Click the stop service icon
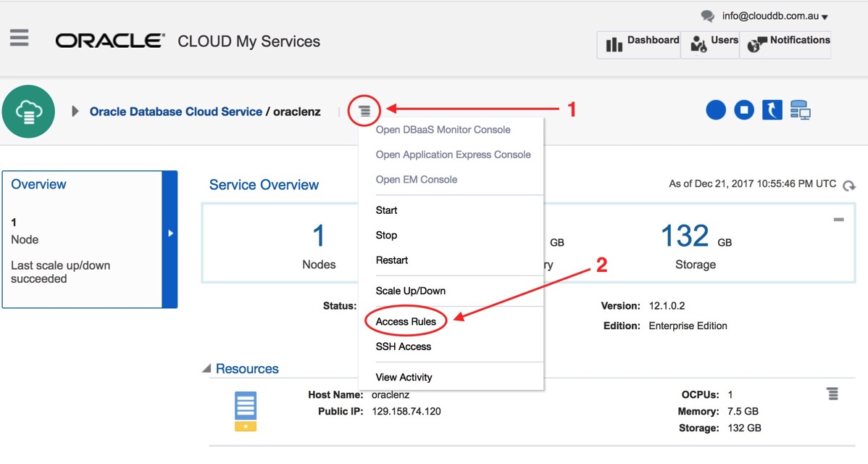This screenshot has width=868, height=464. [744, 110]
